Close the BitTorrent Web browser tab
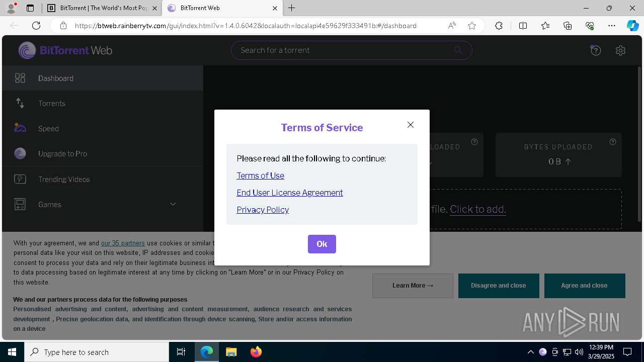 pyautogui.click(x=275, y=8)
